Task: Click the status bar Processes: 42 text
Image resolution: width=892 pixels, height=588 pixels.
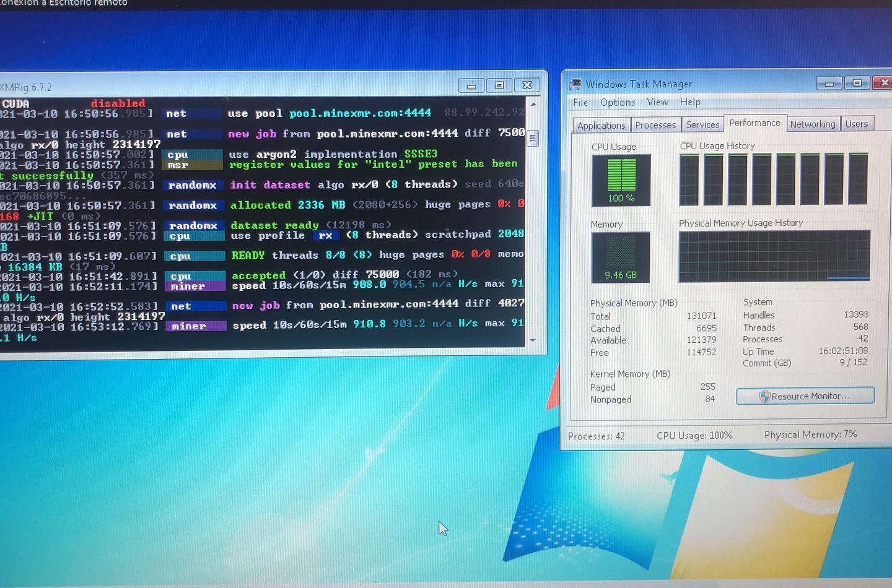Action: point(597,436)
